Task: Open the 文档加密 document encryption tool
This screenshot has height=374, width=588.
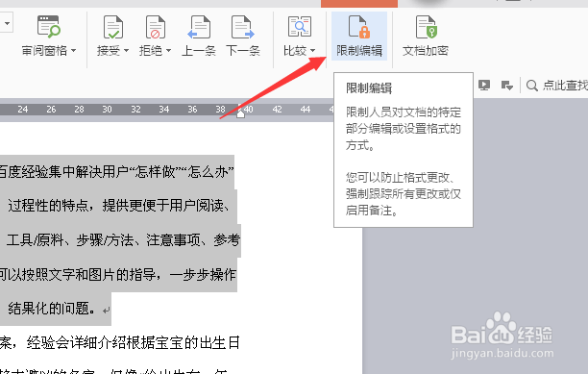Action: pos(426,37)
